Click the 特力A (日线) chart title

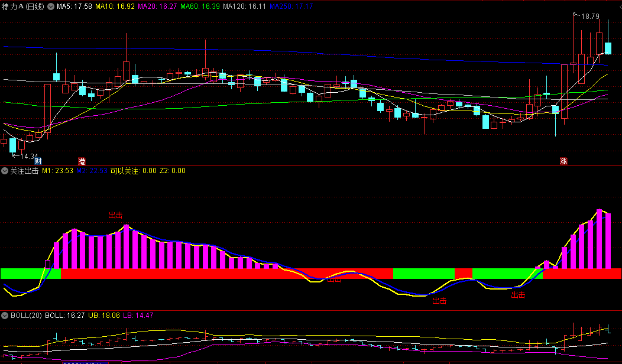pyautogui.click(x=23, y=6)
